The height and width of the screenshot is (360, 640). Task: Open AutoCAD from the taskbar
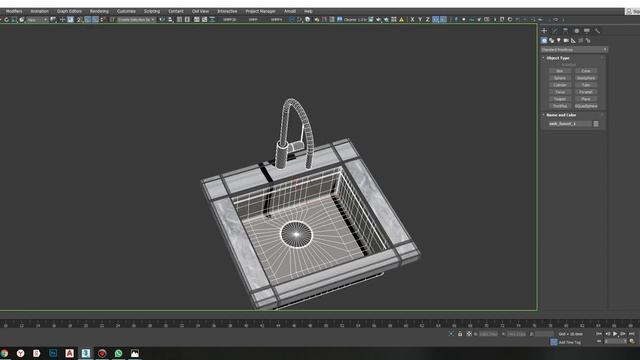click(x=69, y=353)
